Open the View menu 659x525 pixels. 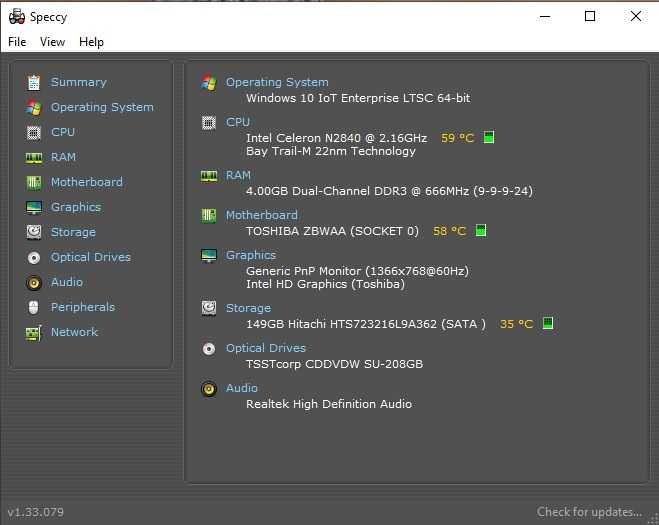53,42
